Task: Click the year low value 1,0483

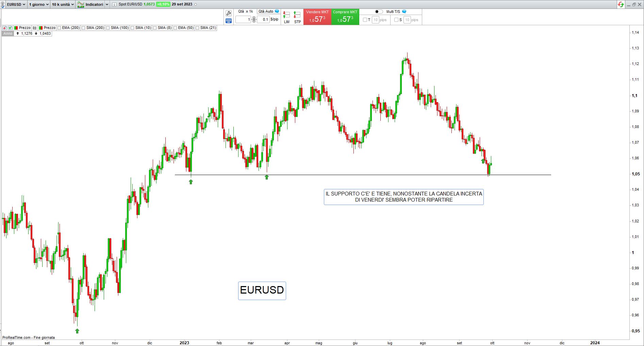Action: 45,34
